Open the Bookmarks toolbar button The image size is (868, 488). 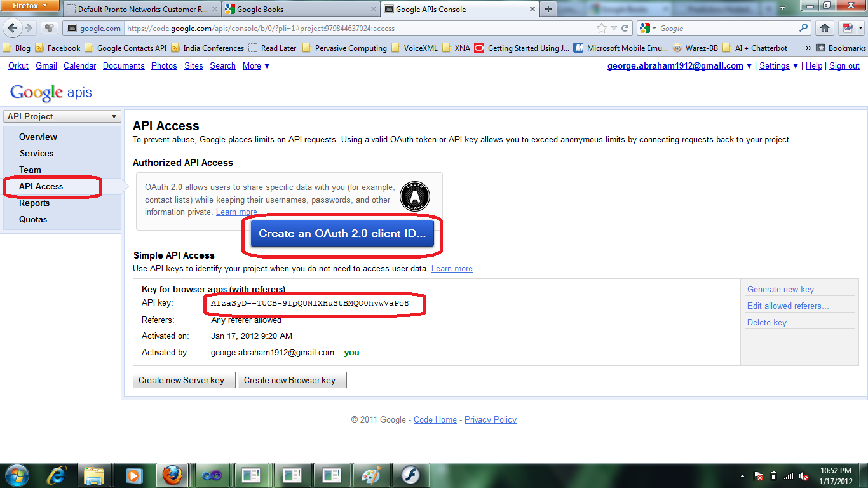click(841, 48)
